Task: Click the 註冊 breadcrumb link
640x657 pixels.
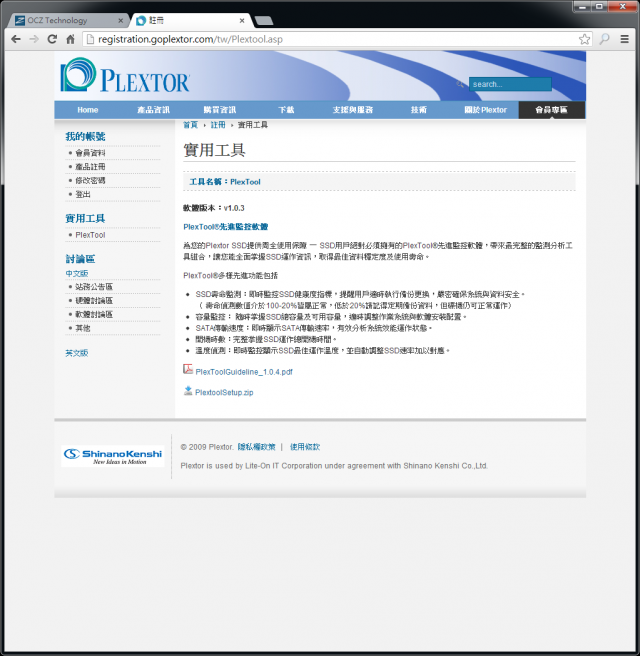Action: [x=218, y=125]
